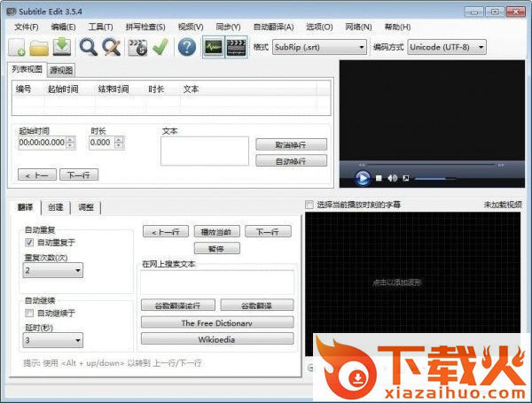Adjust the video player volume slider
This screenshot has width=532, height=403.
point(435,178)
